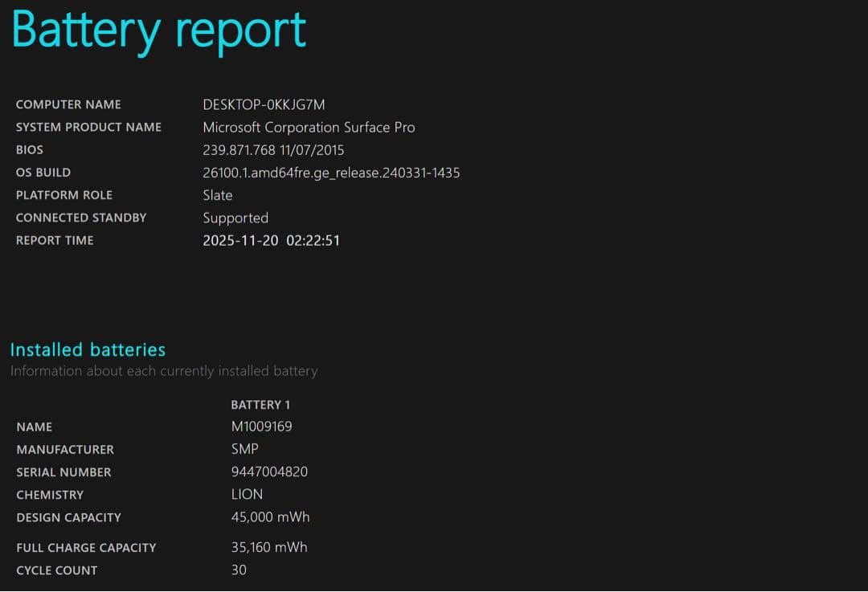Screen dimensions: 868x592
Task: Select the SYSTEM PRODUCT NAME row label
Action: (x=88, y=127)
